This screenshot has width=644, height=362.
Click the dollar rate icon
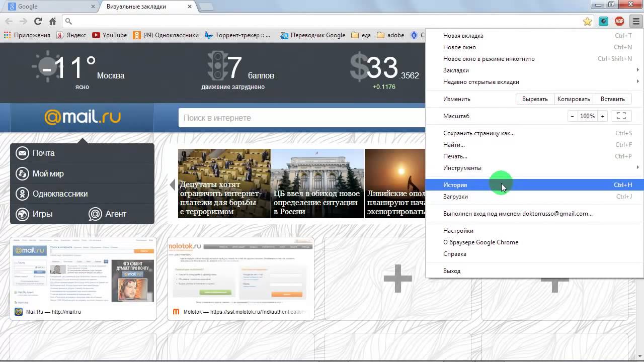tap(359, 67)
